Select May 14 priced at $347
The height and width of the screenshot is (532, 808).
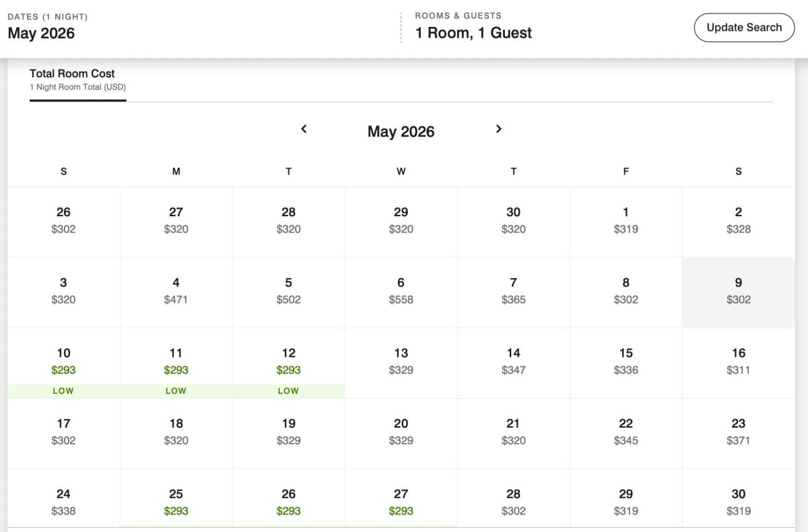(x=513, y=360)
